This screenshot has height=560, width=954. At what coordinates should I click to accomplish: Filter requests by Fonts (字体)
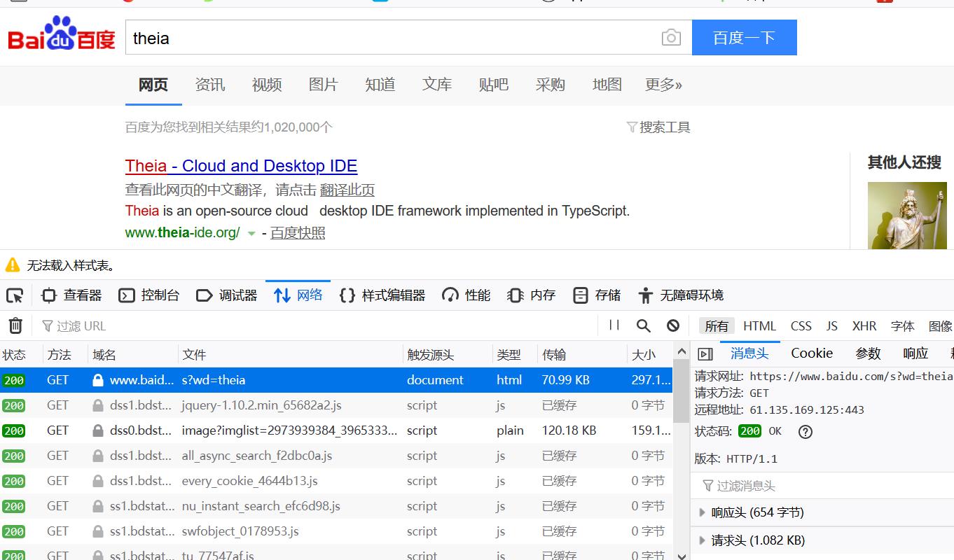[x=902, y=326]
